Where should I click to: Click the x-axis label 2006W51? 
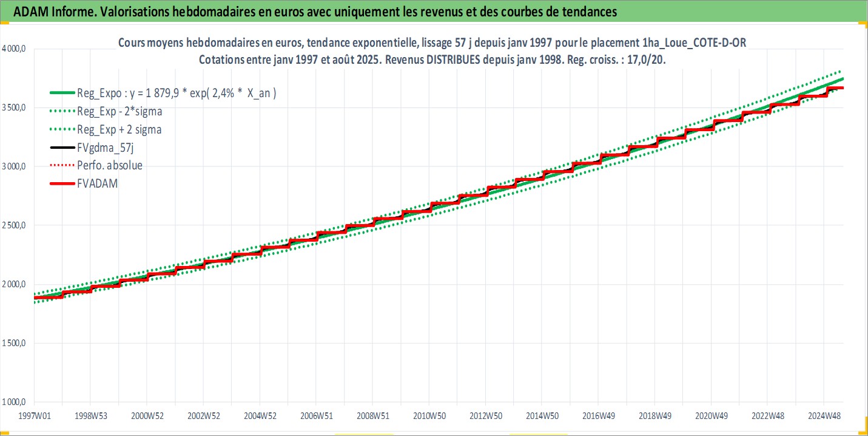(x=316, y=416)
